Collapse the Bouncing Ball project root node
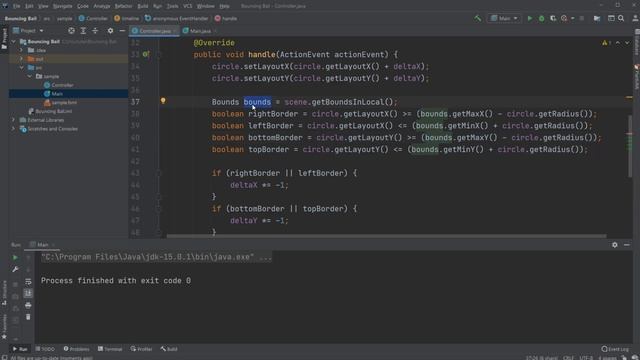The width and height of the screenshot is (640, 360). coord(13,42)
